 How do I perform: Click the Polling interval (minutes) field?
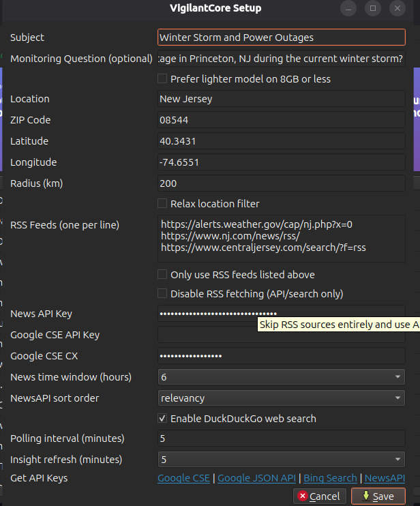pos(282,438)
